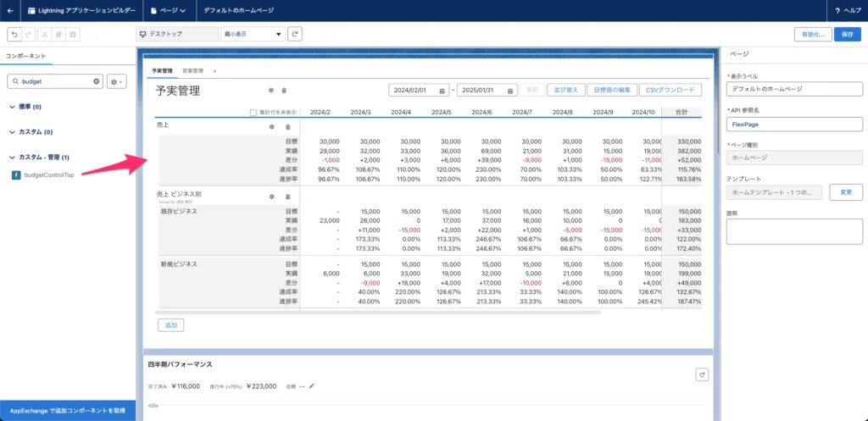The height and width of the screenshot is (421, 868).
Task: Click the refresh icon beside 縮小表示
Action: 295,35
